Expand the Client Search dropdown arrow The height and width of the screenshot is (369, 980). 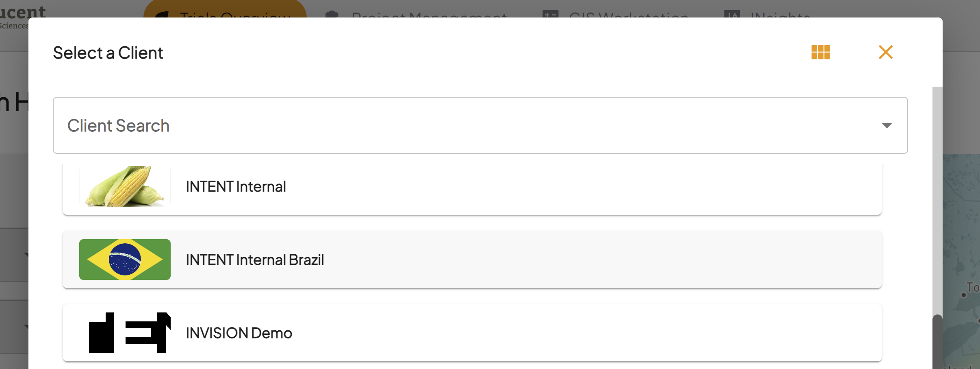pos(887,126)
